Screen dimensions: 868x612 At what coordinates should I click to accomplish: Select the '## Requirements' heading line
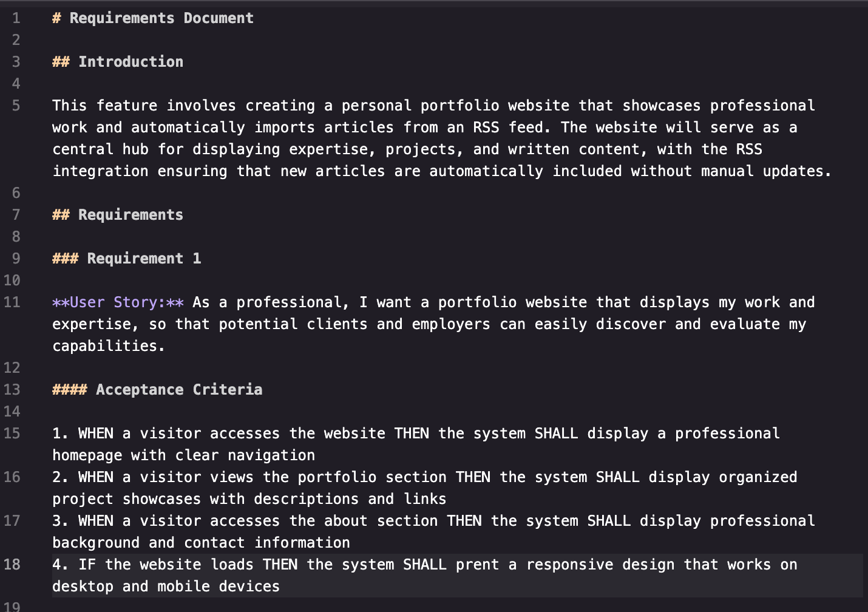tap(118, 215)
